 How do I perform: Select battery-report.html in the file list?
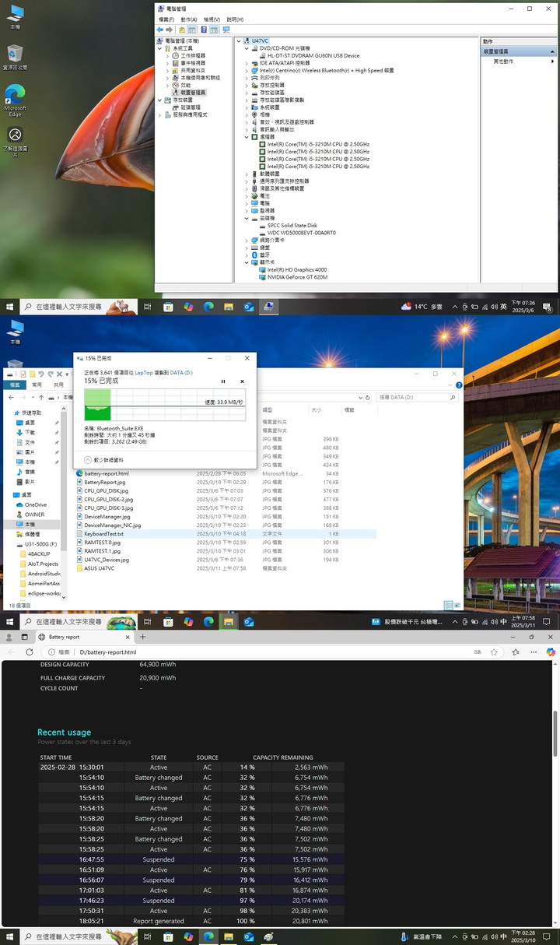coord(102,473)
